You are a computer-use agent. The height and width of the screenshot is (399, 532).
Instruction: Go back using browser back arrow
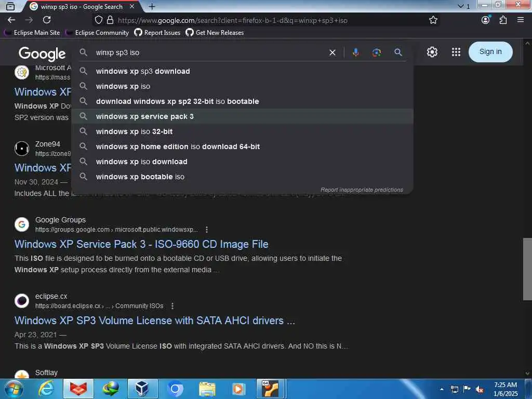point(11,20)
